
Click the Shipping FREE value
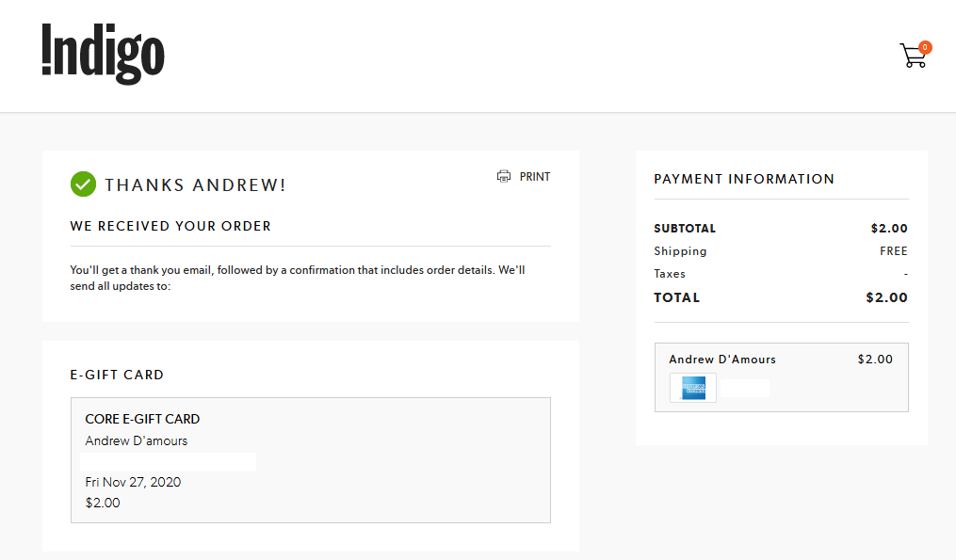point(894,251)
